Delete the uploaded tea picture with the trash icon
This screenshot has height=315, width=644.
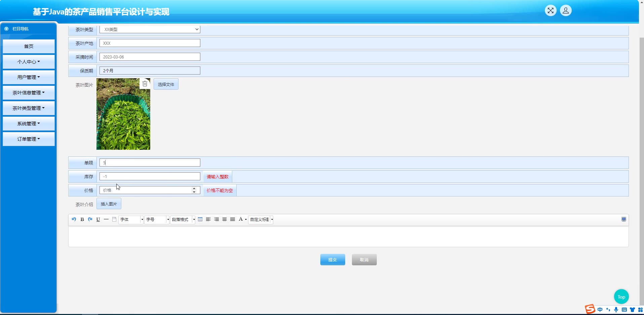(x=145, y=84)
